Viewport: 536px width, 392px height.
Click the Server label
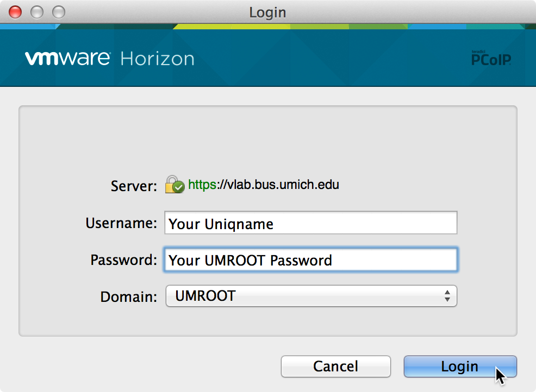(x=134, y=186)
